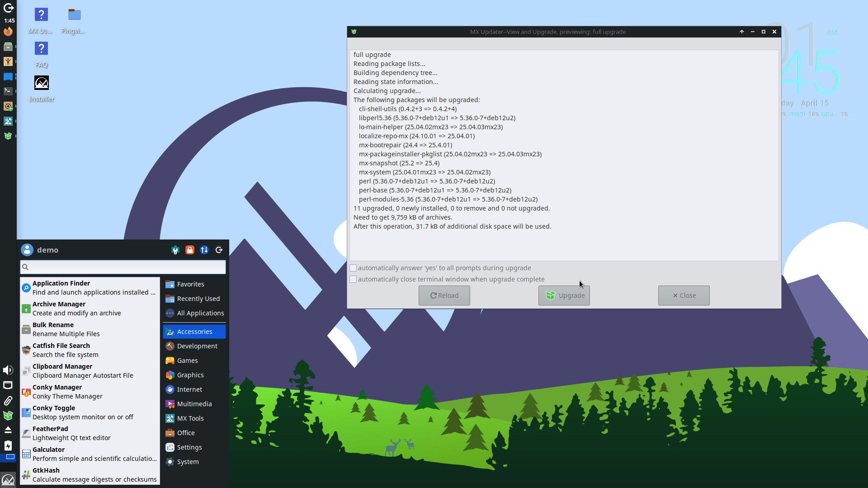Open Firefox from the left panel
Viewport: 868px width, 488px height.
tap(8, 32)
